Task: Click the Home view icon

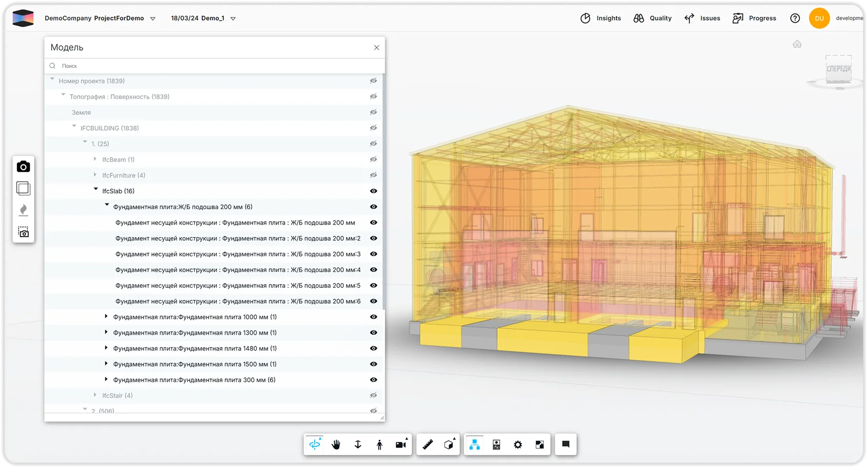Action: pos(797,44)
